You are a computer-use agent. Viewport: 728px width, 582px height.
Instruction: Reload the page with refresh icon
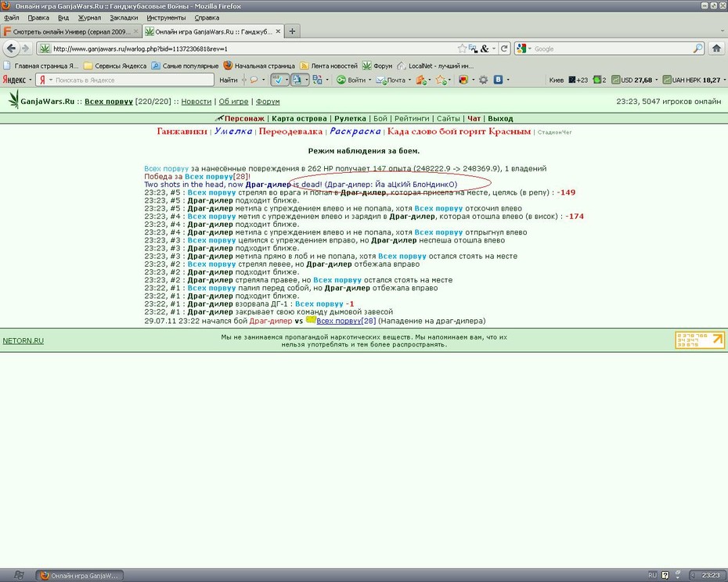[x=504, y=48]
